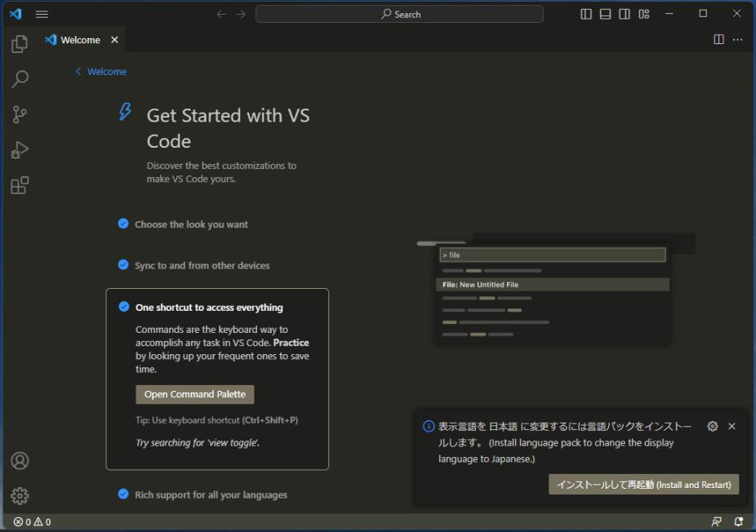Open the Accounts menu icon

click(x=20, y=461)
